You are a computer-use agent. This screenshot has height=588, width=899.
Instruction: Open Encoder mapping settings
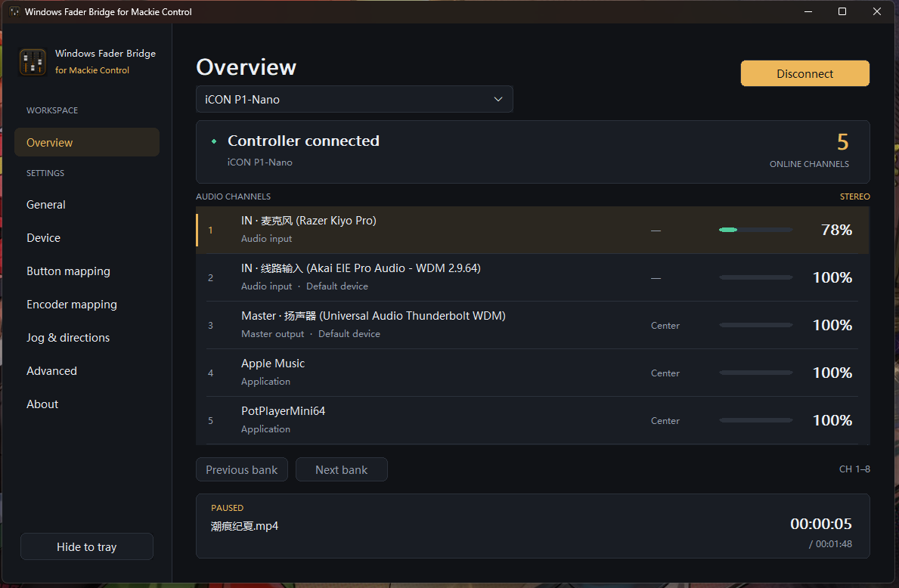pos(87,305)
